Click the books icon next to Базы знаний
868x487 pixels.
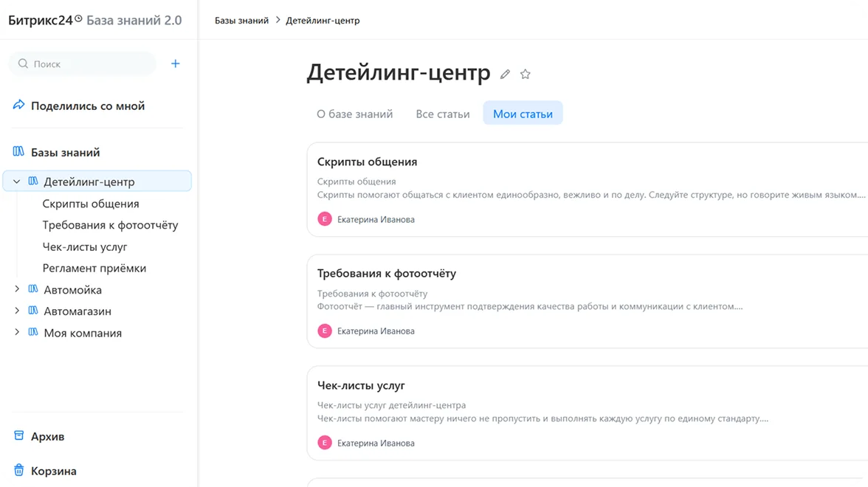tap(18, 151)
